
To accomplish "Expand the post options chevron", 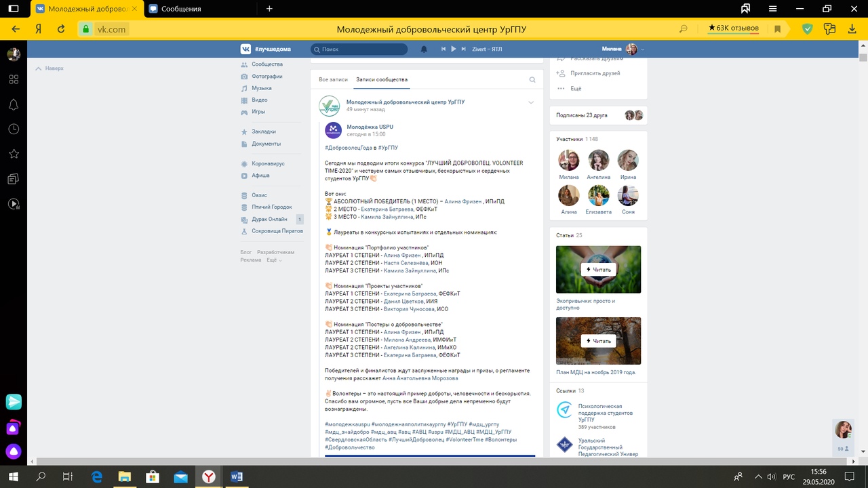I will 531,103.
